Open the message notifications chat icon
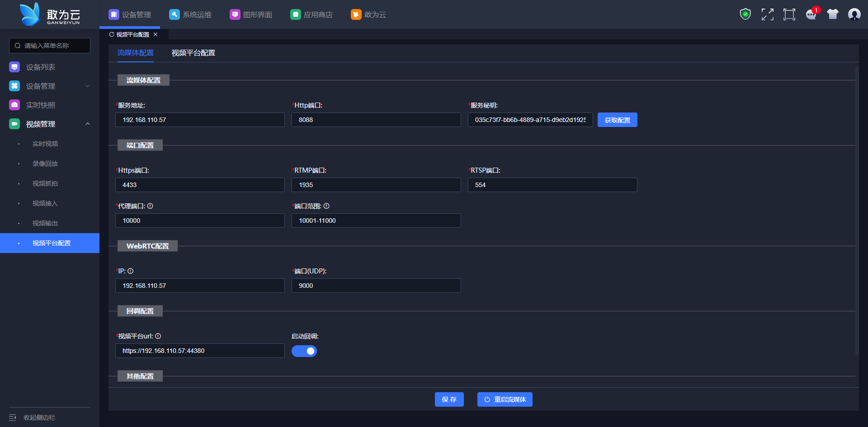868x427 pixels. pos(811,14)
